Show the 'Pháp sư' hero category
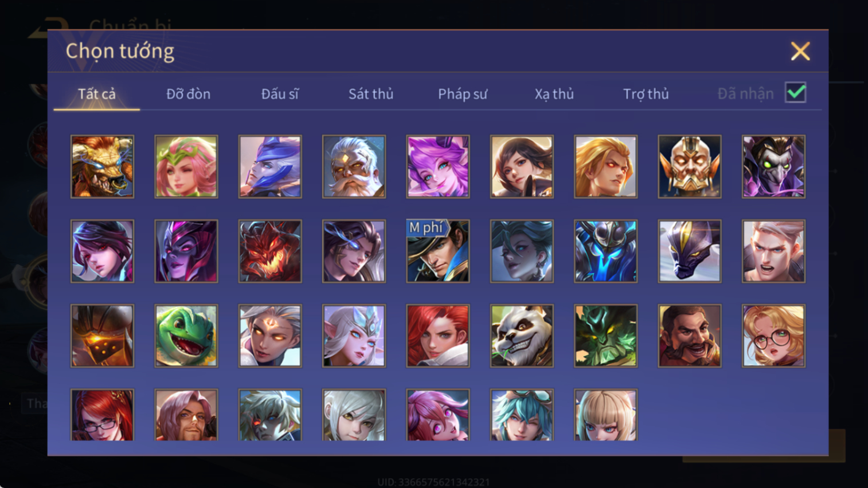Screen dimensions: 868x488 [463, 94]
